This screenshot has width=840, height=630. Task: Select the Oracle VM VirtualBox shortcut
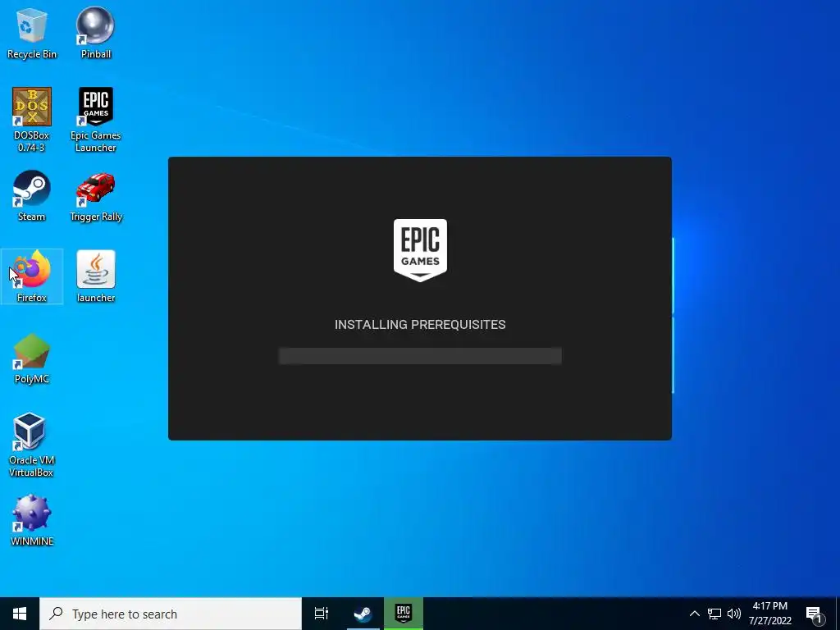pos(32,445)
